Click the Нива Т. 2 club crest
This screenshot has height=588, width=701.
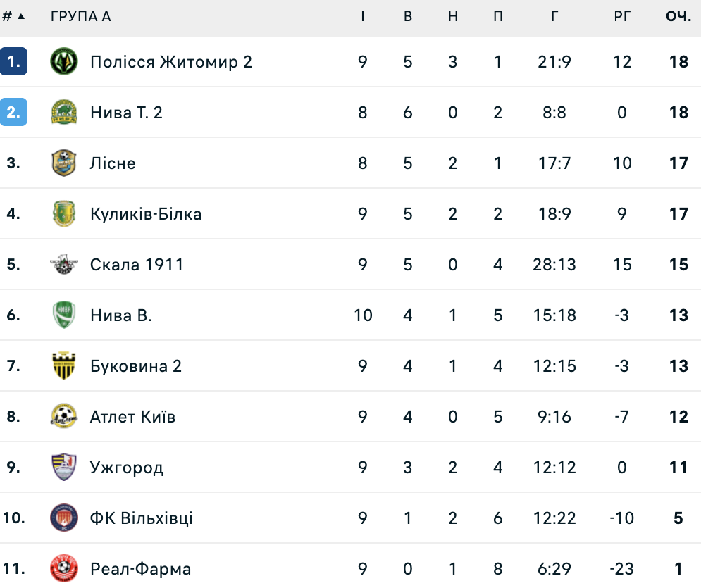click(64, 113)
